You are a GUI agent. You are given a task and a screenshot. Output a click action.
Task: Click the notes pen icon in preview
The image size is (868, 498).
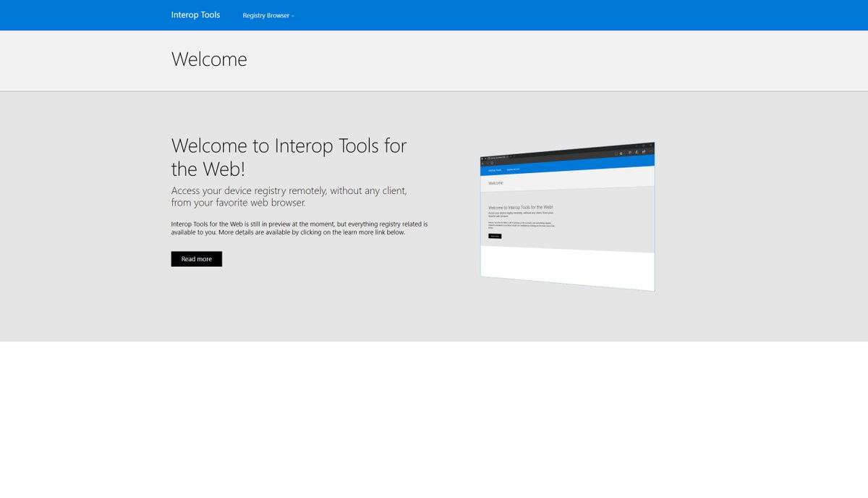point(637,152)
